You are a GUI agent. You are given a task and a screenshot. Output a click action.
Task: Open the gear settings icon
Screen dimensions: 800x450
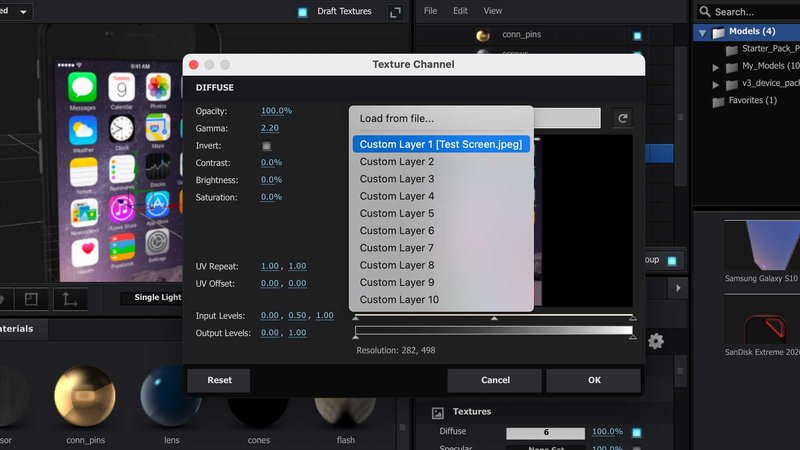click(656, 341)
